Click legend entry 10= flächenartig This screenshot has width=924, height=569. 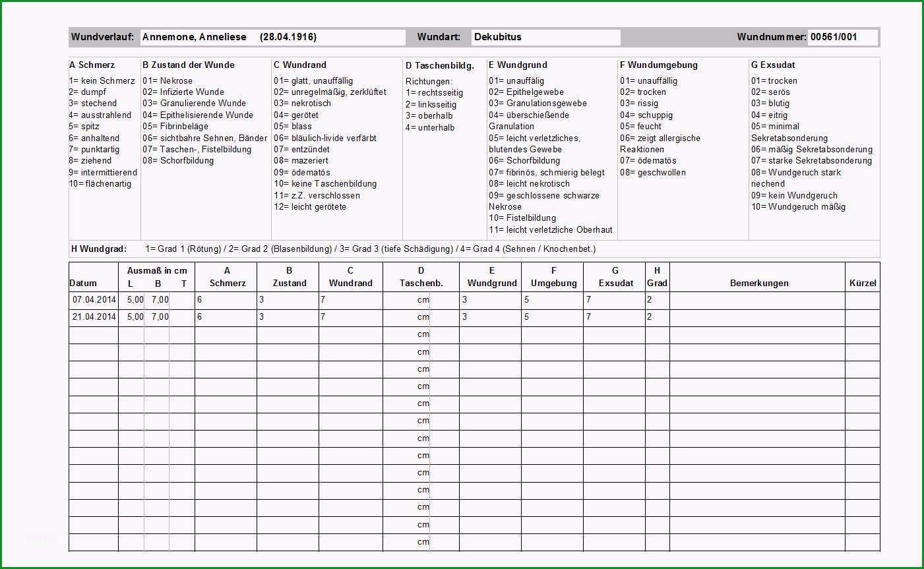pos(100,184)
